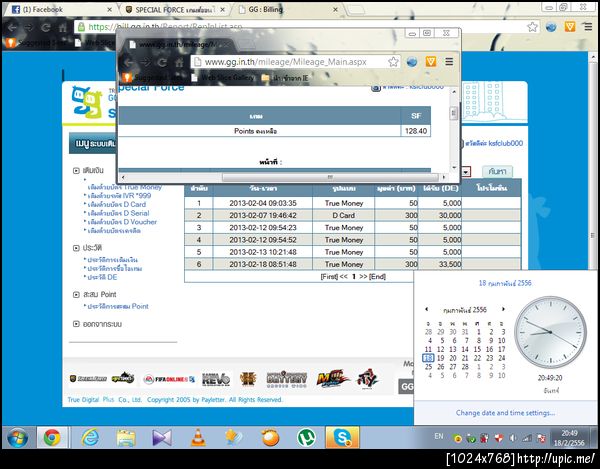
Task: Click home icon in popup window
Action: [179, 62]
